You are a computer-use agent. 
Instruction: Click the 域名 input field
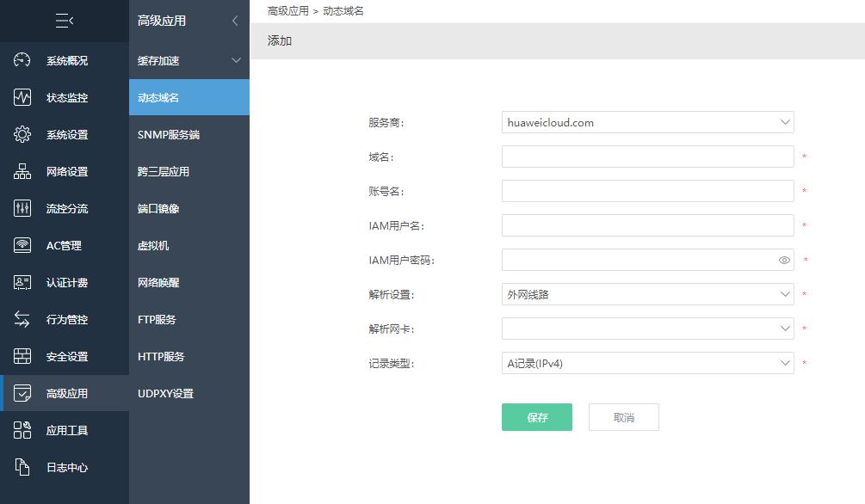(647, 157)
